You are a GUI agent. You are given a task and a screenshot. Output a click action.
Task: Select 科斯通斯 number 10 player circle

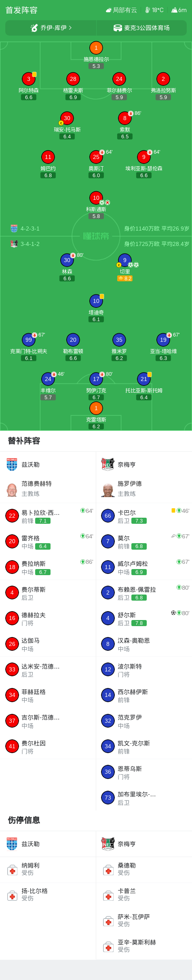(96, 198)
